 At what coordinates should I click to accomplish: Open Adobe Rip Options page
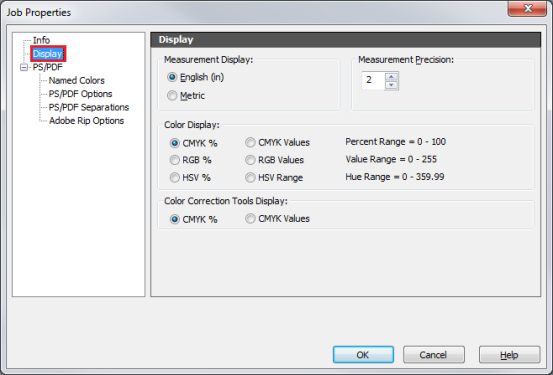pos(86,121)
